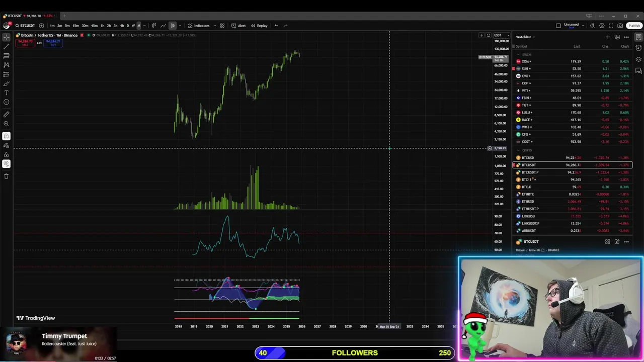Open the emoji and icons tool
644x362 pixels.
[6, 102]
